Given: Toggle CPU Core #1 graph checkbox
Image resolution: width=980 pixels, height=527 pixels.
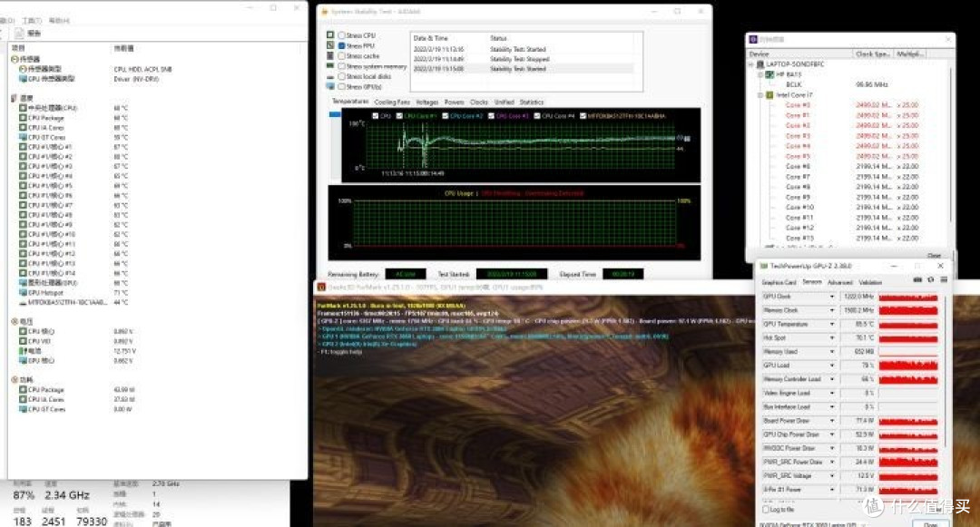Looking at the screenshot, I should pos(399,116).
